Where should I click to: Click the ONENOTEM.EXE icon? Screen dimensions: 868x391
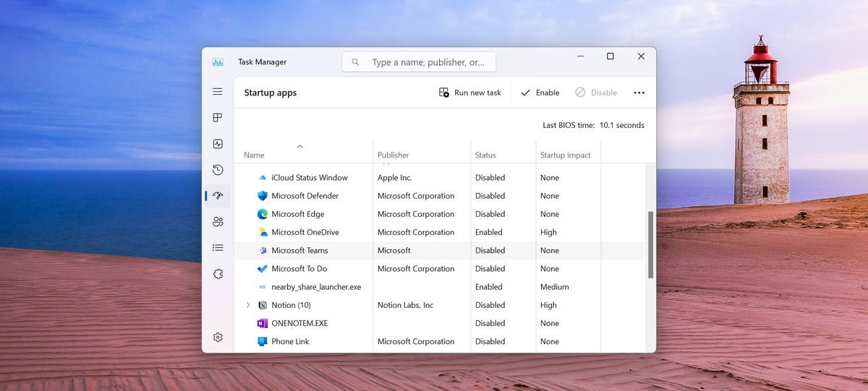(x=263, y=323)
